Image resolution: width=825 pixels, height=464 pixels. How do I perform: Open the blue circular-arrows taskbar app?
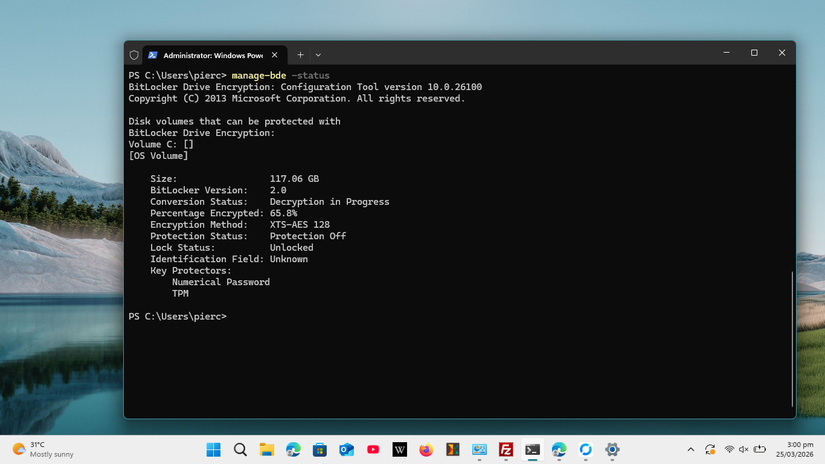(586, 450)
